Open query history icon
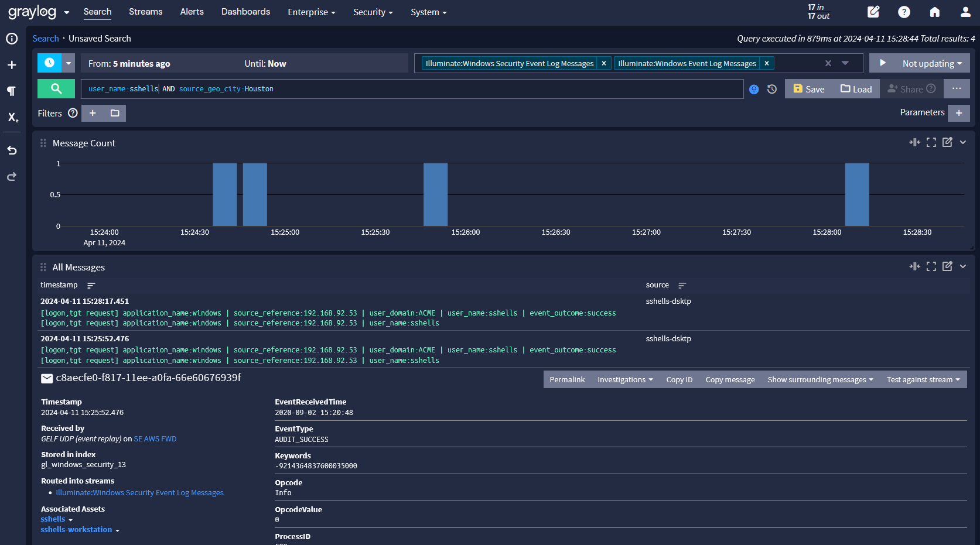This screenshot has width=980, height=545. point(772,89)
